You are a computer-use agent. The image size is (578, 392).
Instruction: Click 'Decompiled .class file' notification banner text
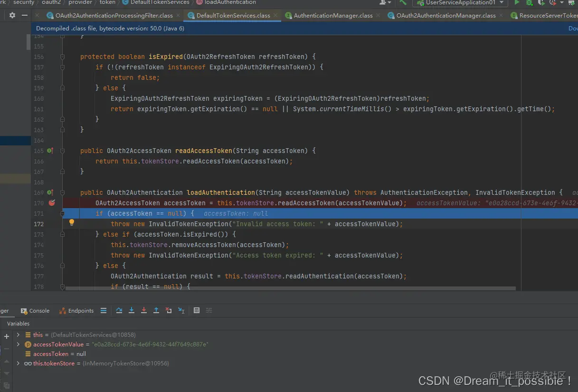click(110, 29)
